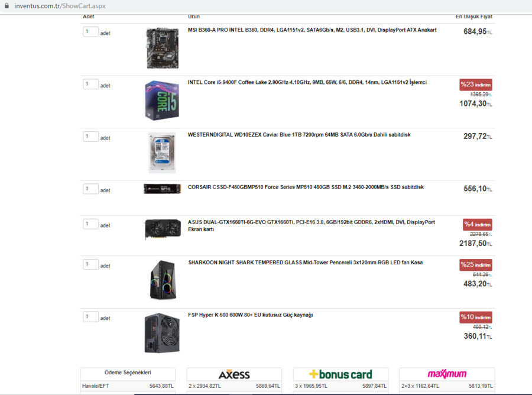Open the Corsair MP510 SSD image
Screen dimensions: 532x395
tap(162, 189)
